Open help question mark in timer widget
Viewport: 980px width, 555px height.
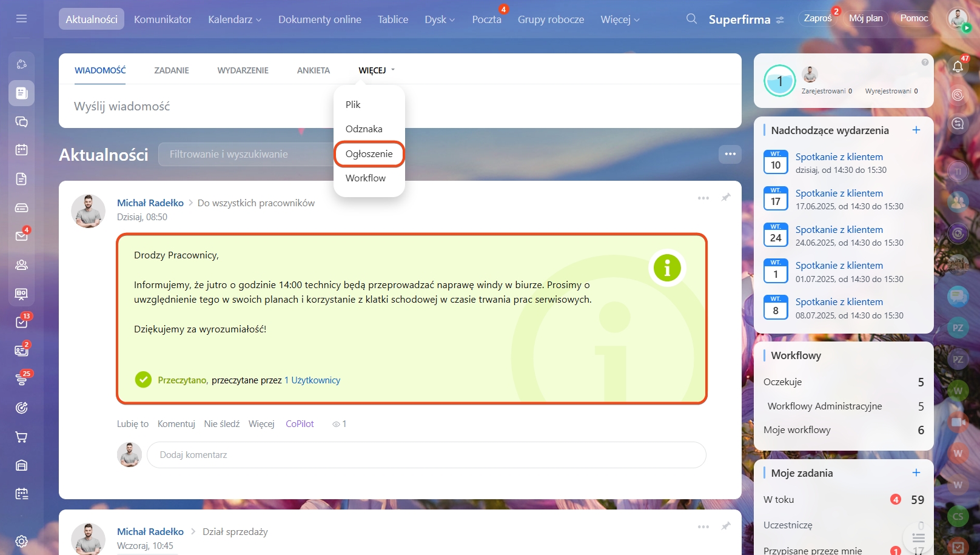tap(925, 62)
